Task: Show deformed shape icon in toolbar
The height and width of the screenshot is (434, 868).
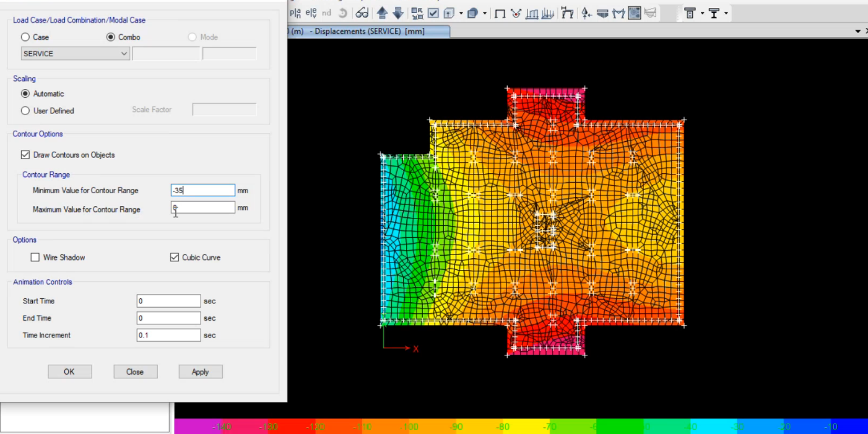Action: [532, 14]
